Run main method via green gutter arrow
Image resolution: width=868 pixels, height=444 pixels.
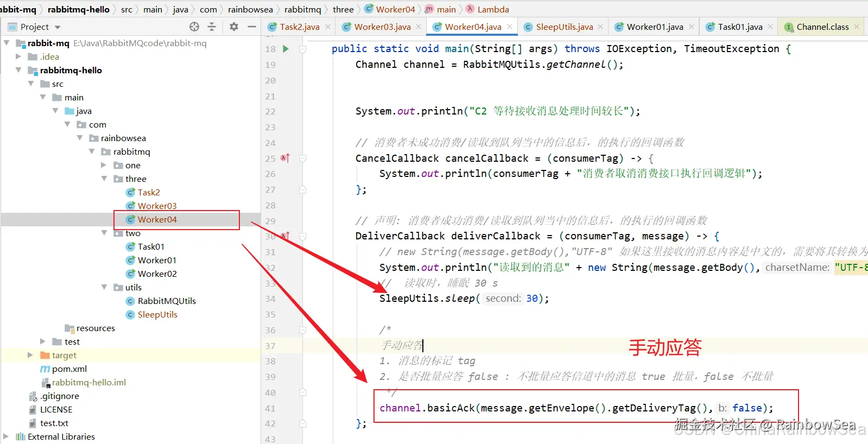[286, 49]
